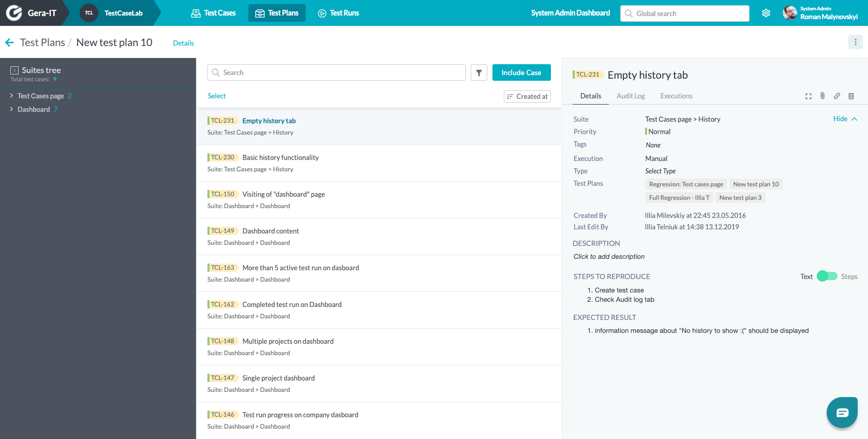Viewport: 868px width, 439px height.
Task: Click the filter funnel icon
Action: point(478,73)
